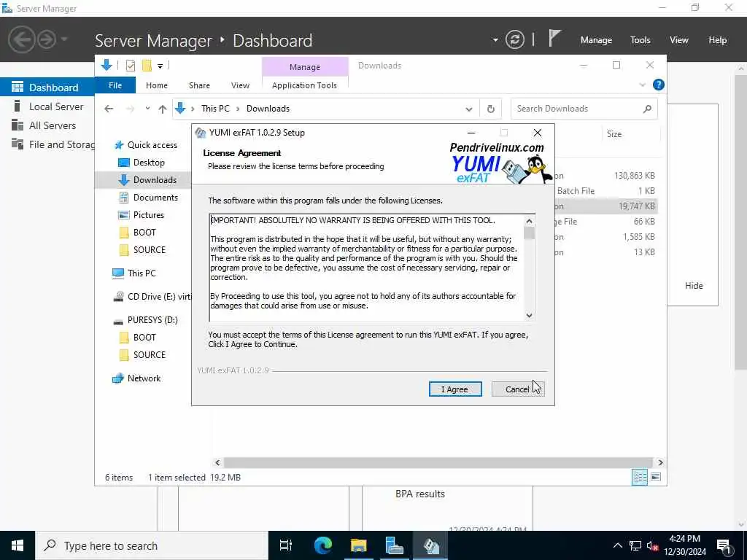Viewport: 747px width, 560px height.
Task: Click inside the license text box
Action: pyautogui.click(x=367, y=268)
